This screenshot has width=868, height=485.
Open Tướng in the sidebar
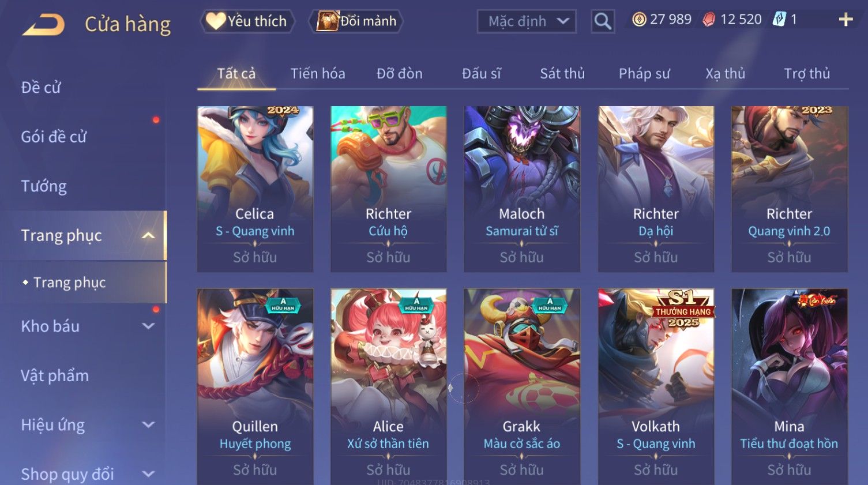click(44, 186)
